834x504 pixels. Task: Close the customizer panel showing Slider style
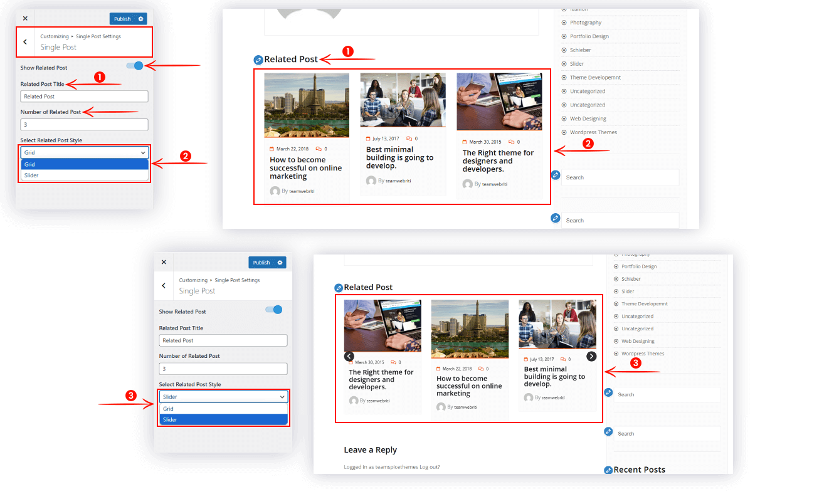[x=164, y=263]
